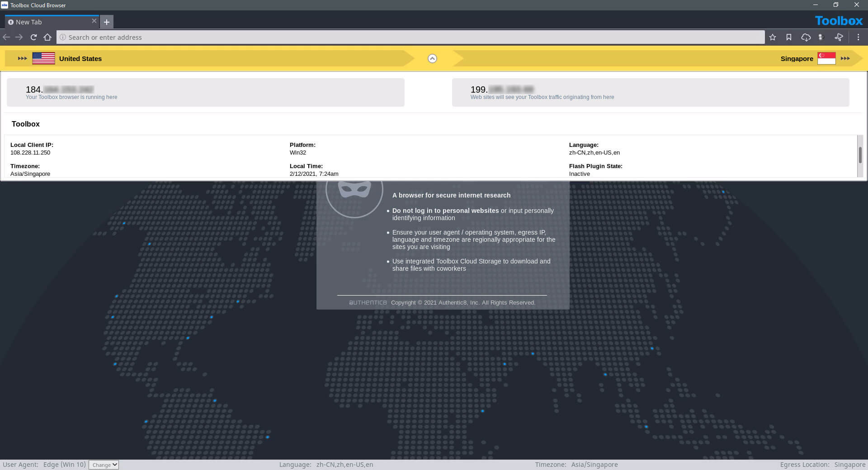Click the Singapore flag
This screenshot has width=868, height=470.
coord(826,58)
